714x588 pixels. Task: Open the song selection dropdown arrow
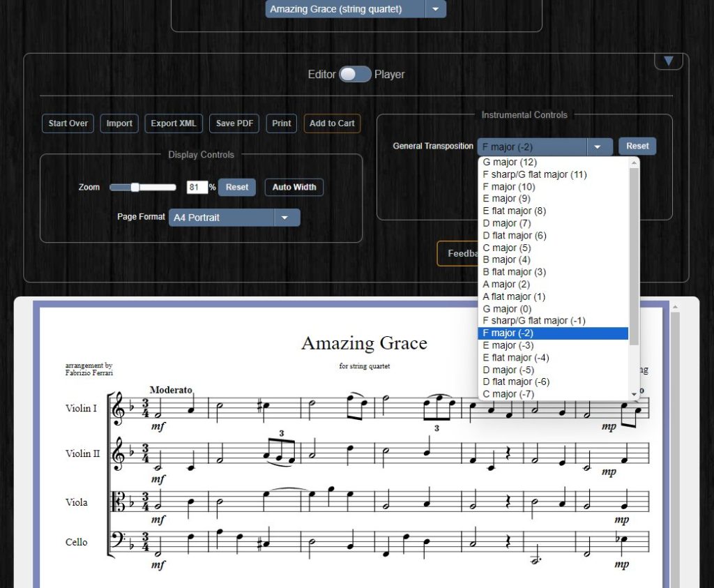435,9
